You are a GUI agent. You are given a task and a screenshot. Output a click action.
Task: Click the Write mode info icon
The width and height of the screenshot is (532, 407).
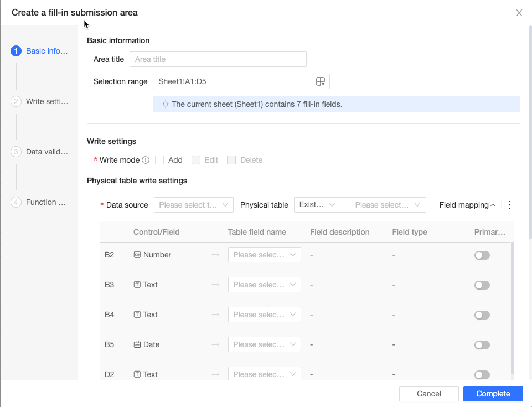point(146,160)
